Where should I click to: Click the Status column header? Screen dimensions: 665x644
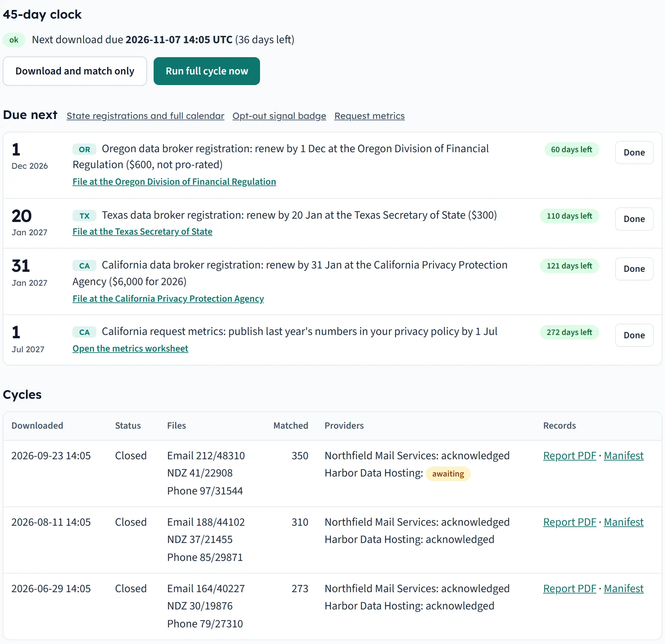coord(128,426)
